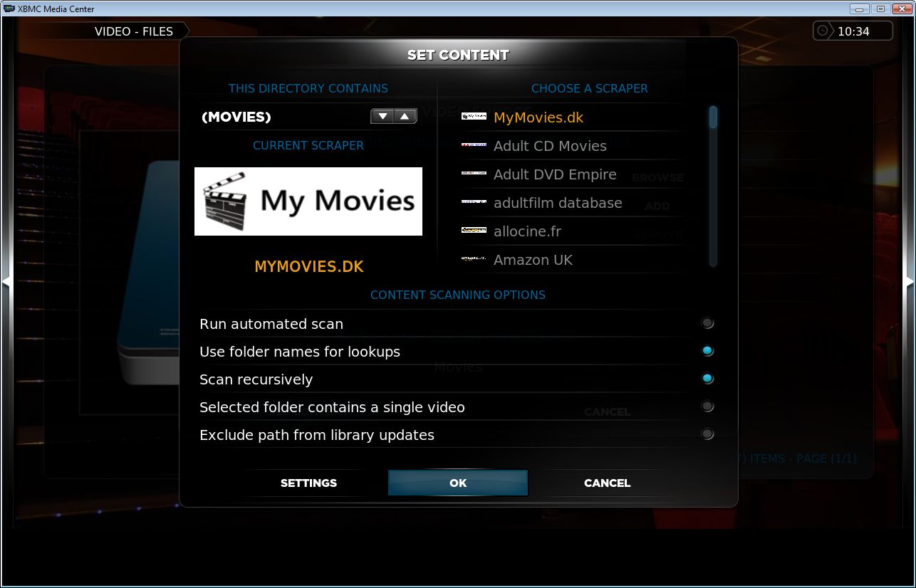This screenshot has width=916, height=588.
Task: Click the Amazon UK scraper icon
Action: pyautogui.click(x=473, y=258)
